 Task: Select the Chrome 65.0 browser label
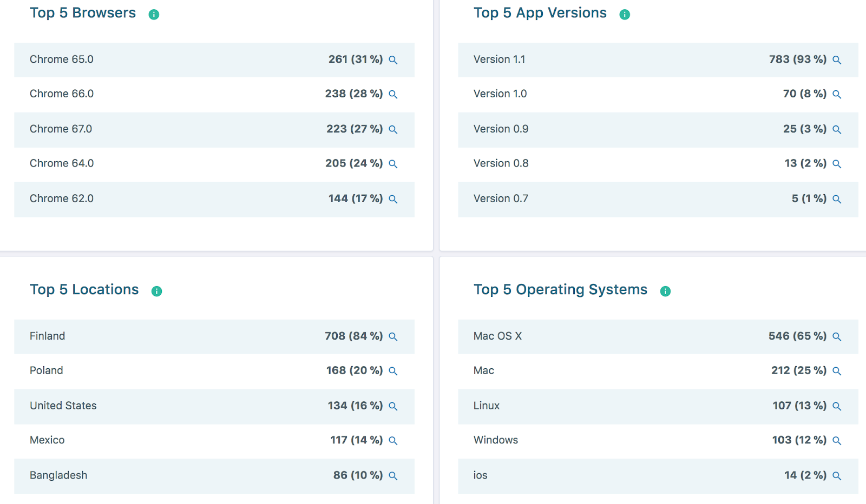(x=62, y=59)
